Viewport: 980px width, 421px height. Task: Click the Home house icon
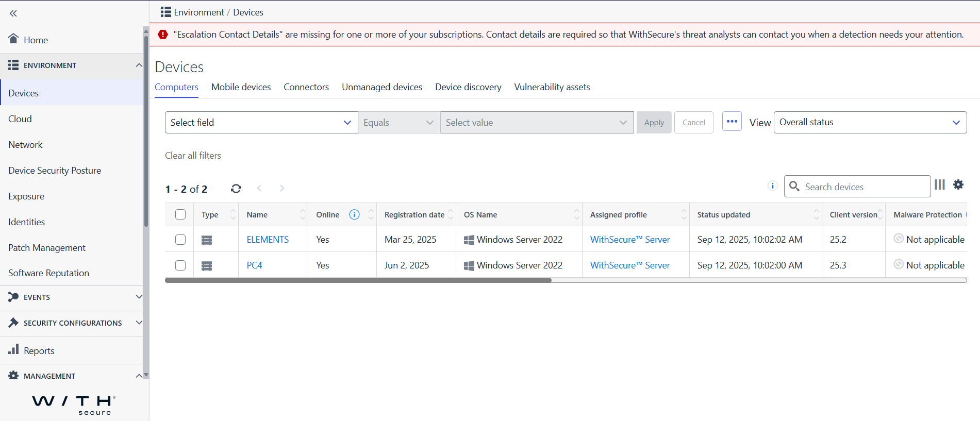pos(13,39)
